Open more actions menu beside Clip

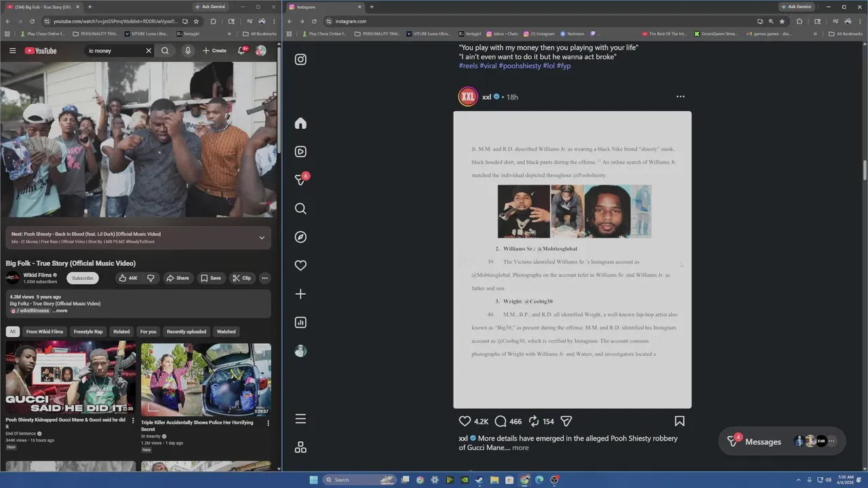point(264,278)
